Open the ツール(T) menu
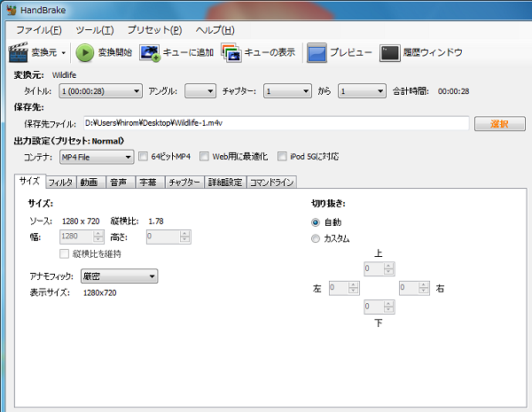This screenshot has height=412, width=532. [x=95, y=30]
